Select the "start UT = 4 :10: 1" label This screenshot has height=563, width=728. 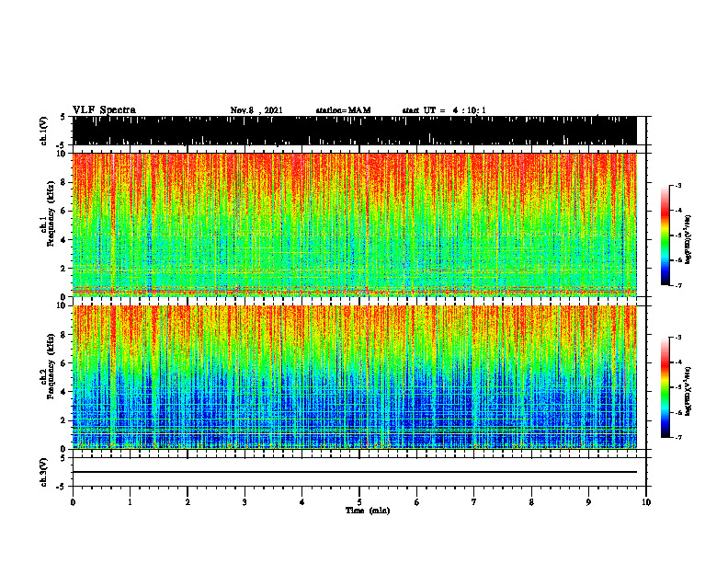[444, 110]
